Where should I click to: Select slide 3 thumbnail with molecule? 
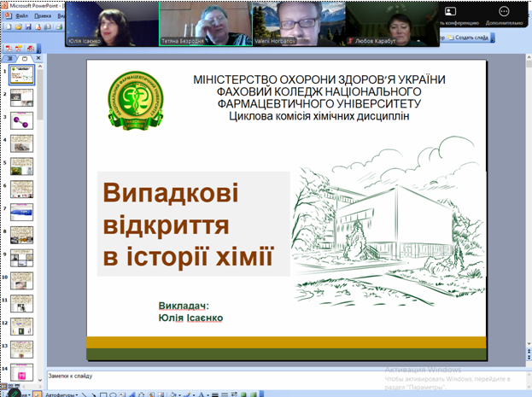point(21,120)
